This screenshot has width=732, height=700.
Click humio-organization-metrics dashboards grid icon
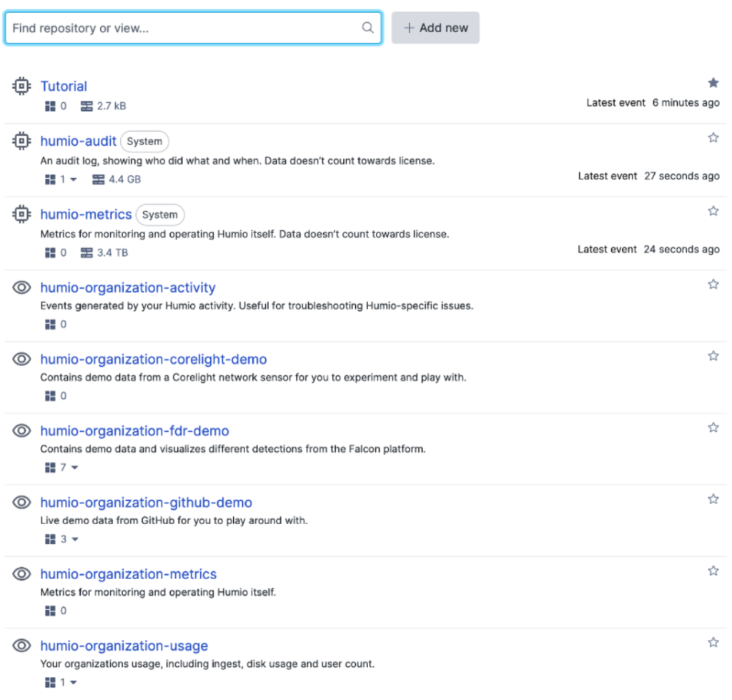[50, 611]
